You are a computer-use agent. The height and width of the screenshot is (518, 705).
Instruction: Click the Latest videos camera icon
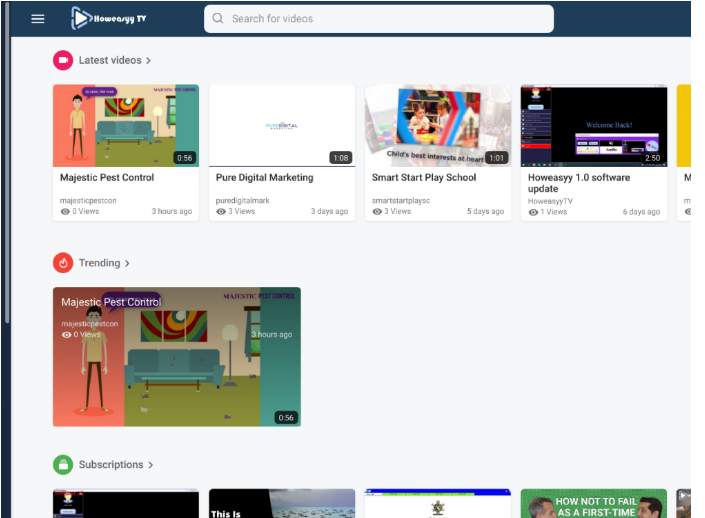coord(63,60)
